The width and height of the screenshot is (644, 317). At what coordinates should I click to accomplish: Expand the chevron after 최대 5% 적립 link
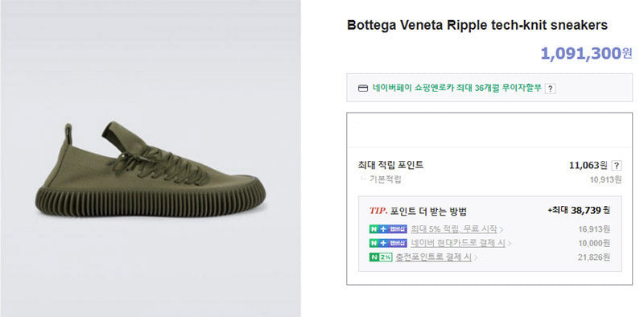[x=502, y=229]
